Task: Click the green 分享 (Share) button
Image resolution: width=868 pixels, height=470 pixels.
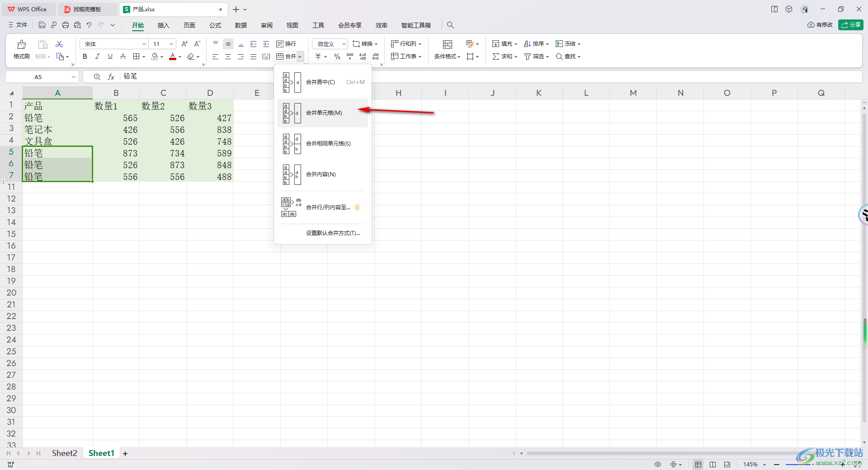Action: coord(850,25)
